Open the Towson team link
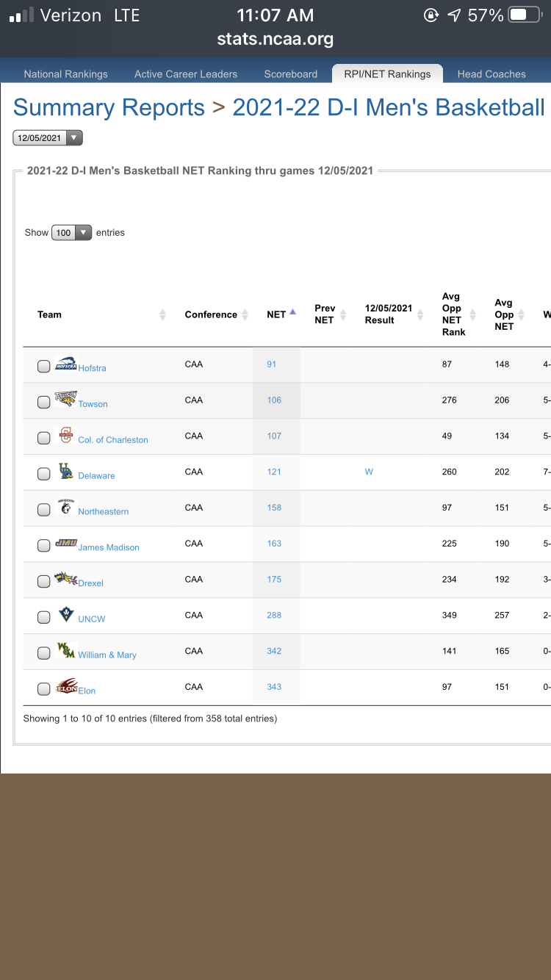Viewport: 551px width, 980px height. pos(93,404)
